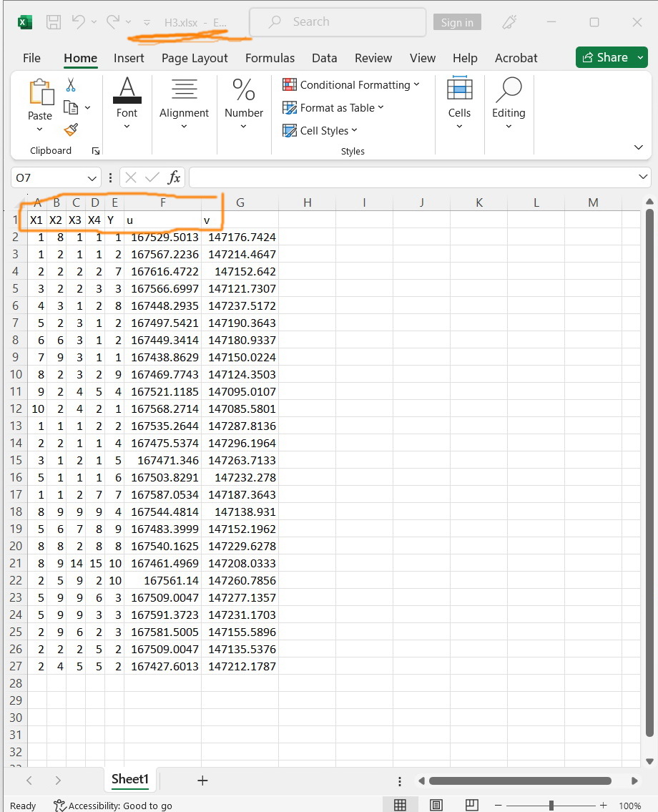The height and width of the screenshot is (812, 658).
Task: Open the Clipboard pane launcher
Action: [95, 150]
